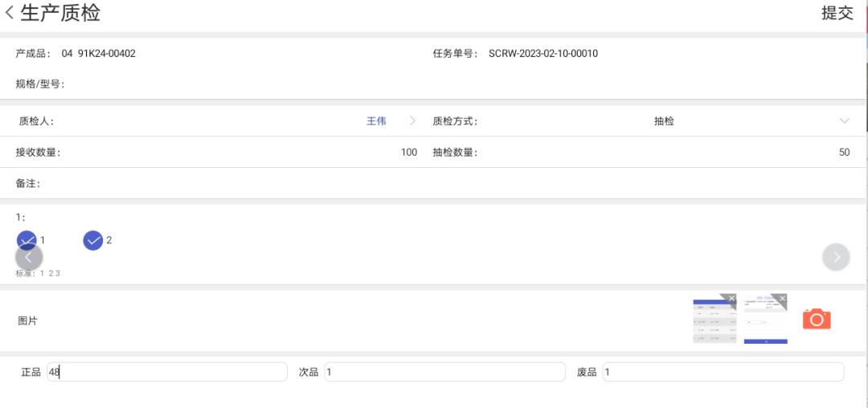Go to previous inspection item with left arrow
This screenshot has height=408, width=868.
coord(29,257)
